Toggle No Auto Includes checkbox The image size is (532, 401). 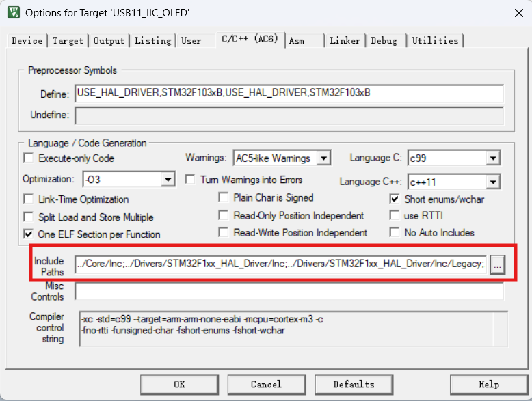[x=395, y=232]
